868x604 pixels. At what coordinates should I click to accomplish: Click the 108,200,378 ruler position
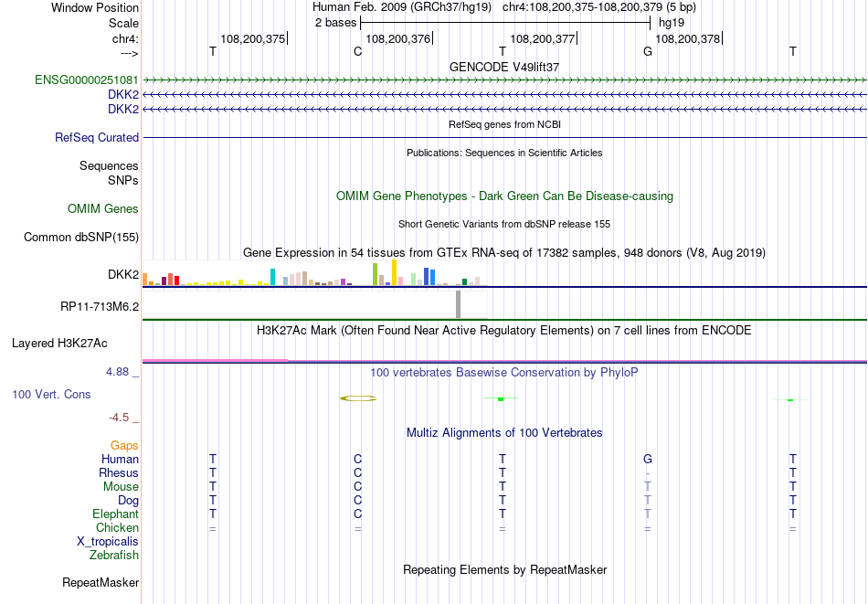point(687,38)
